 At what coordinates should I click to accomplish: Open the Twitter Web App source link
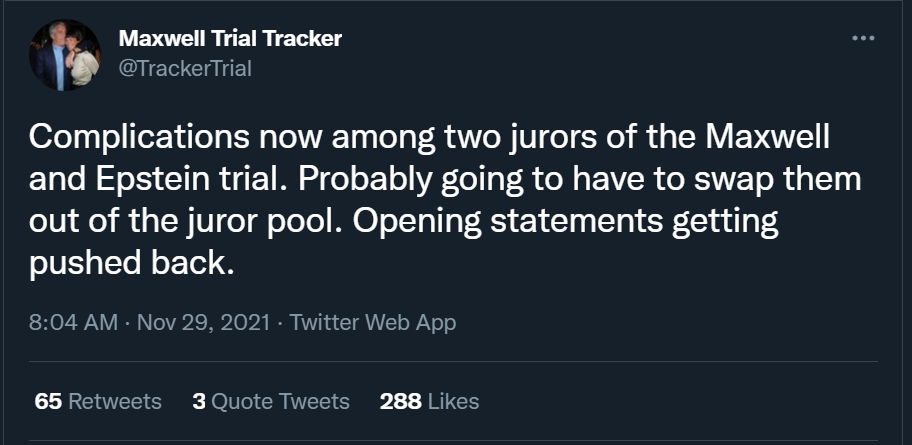coord(373,322)
